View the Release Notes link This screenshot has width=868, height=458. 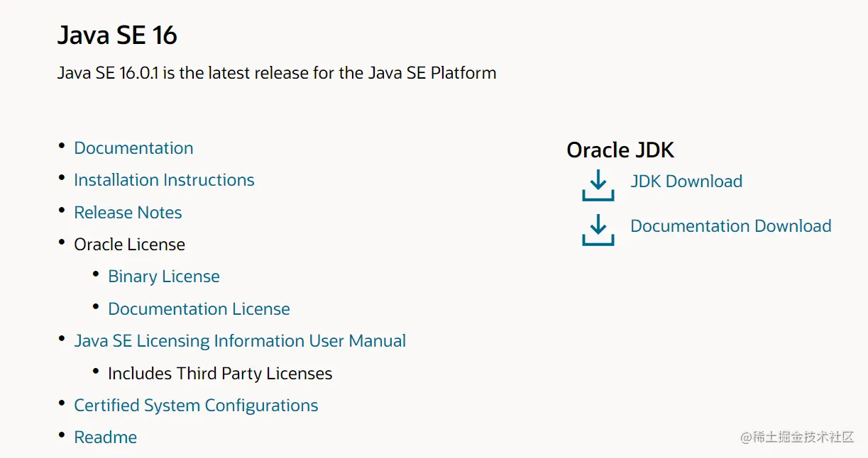pos(128,213)
